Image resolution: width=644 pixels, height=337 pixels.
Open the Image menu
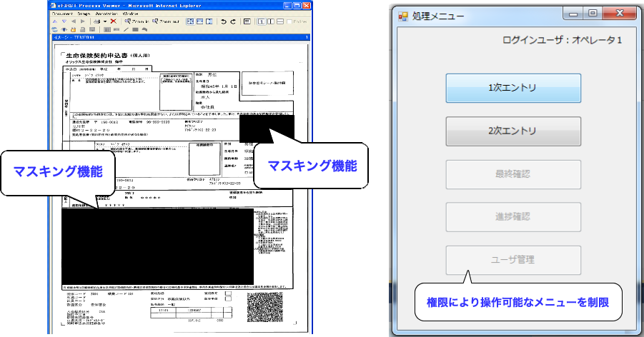(84, 14)
